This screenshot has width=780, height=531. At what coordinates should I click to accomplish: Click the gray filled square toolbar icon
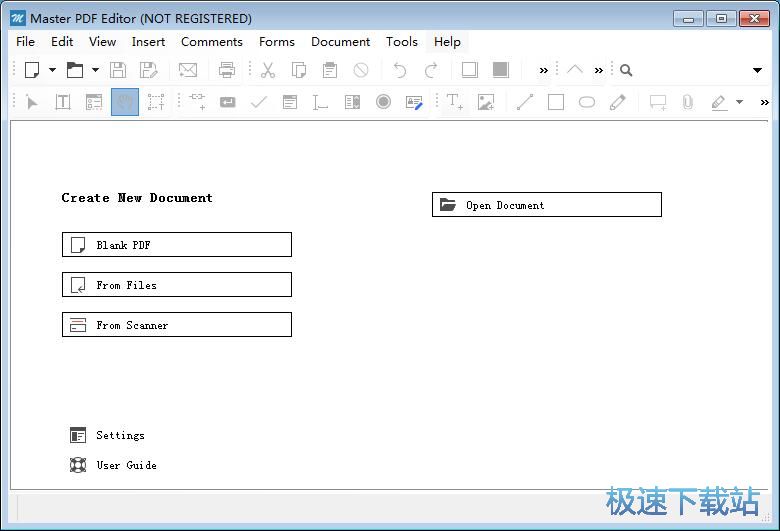click(500, 70)
